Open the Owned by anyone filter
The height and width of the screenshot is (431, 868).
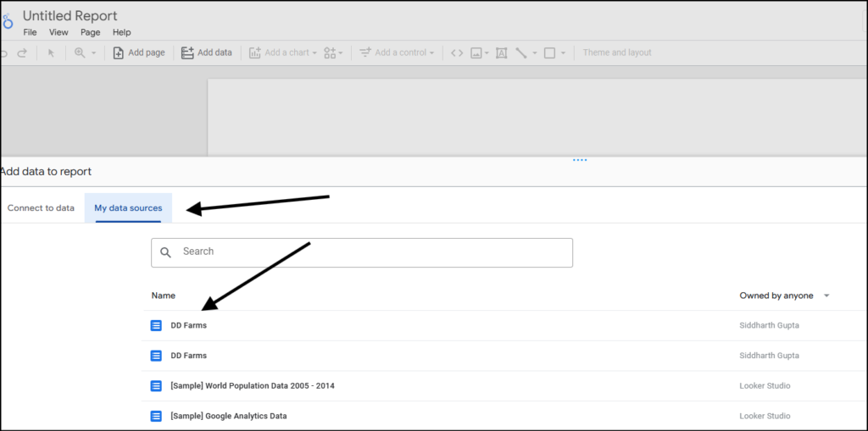pos(785,296)
